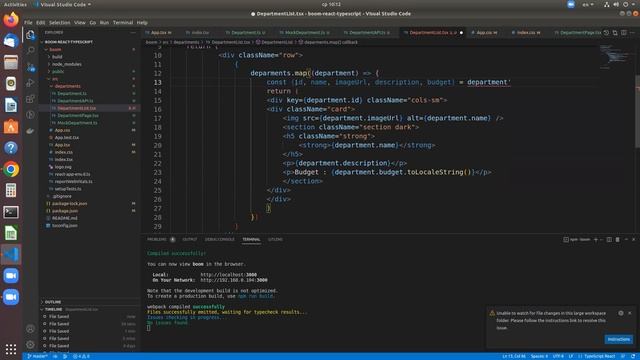Expand the node_modules folder
This screenshot has width=640, height=360.
67,64
